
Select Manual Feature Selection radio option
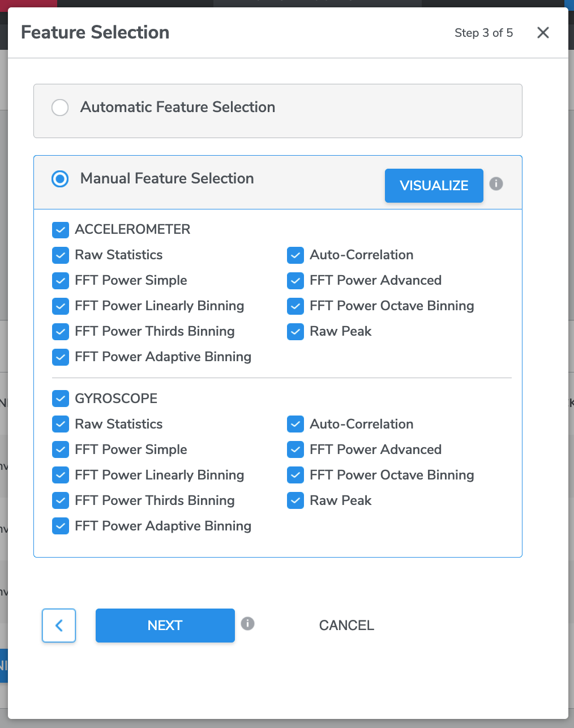pos(60,179)
